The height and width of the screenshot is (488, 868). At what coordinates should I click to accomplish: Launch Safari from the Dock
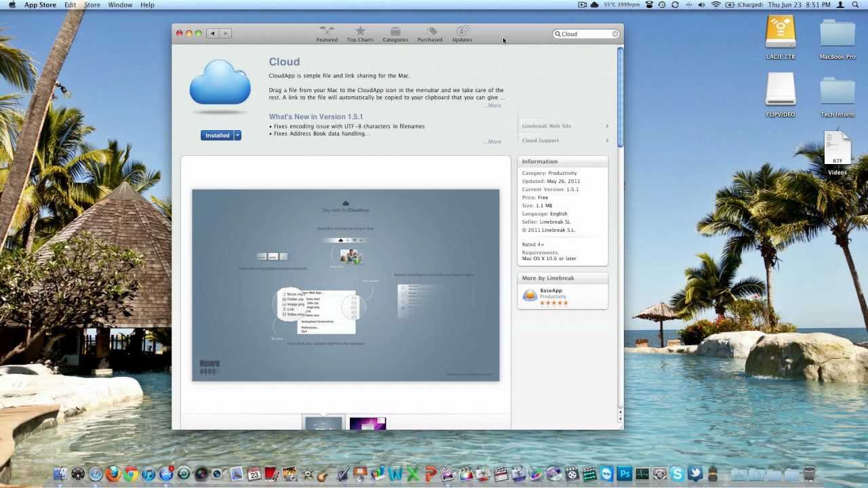(96, 474)
